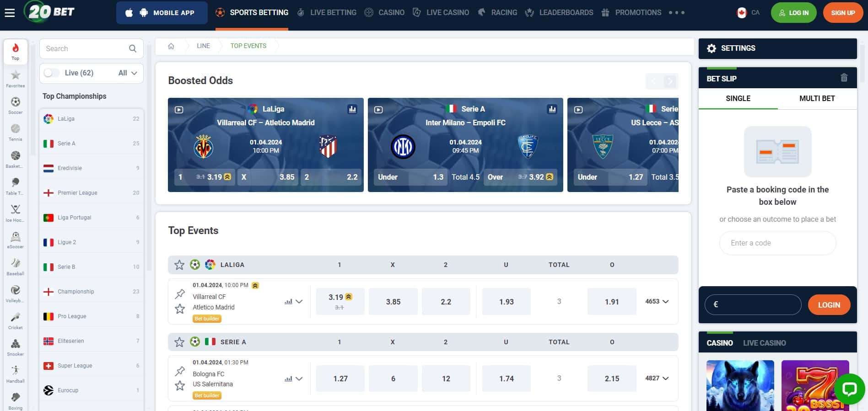Favorite the Villarreal vs Atletico match star

[180, 309]
